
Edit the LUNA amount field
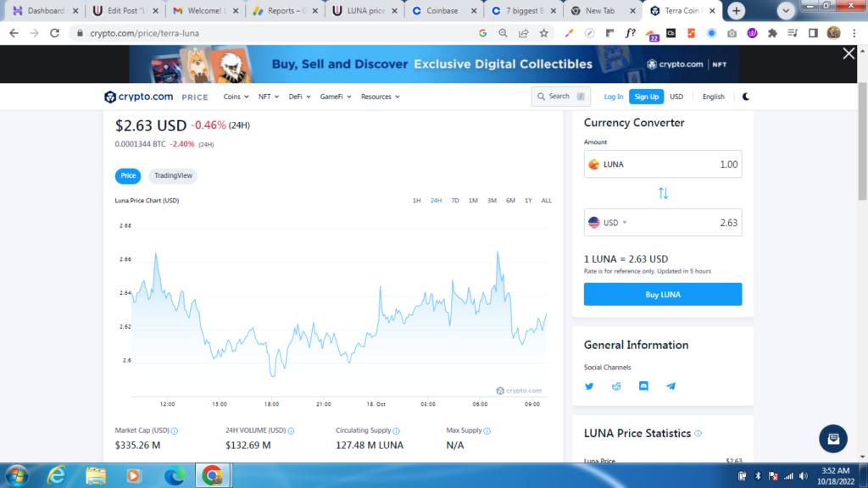click(663, 164)
